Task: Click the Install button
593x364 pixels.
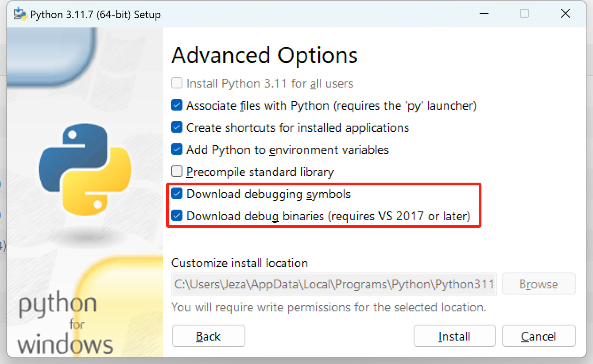Action: (454, 336)
